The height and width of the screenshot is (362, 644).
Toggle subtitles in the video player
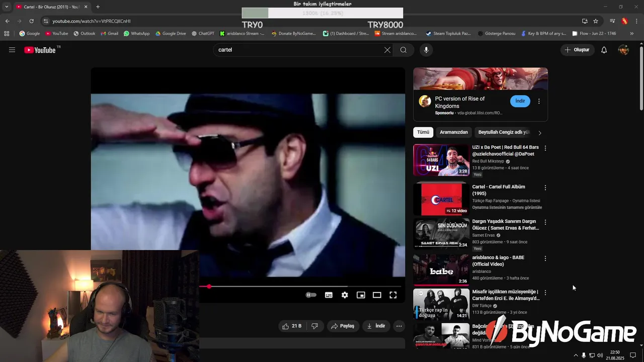tap(329, 295)
